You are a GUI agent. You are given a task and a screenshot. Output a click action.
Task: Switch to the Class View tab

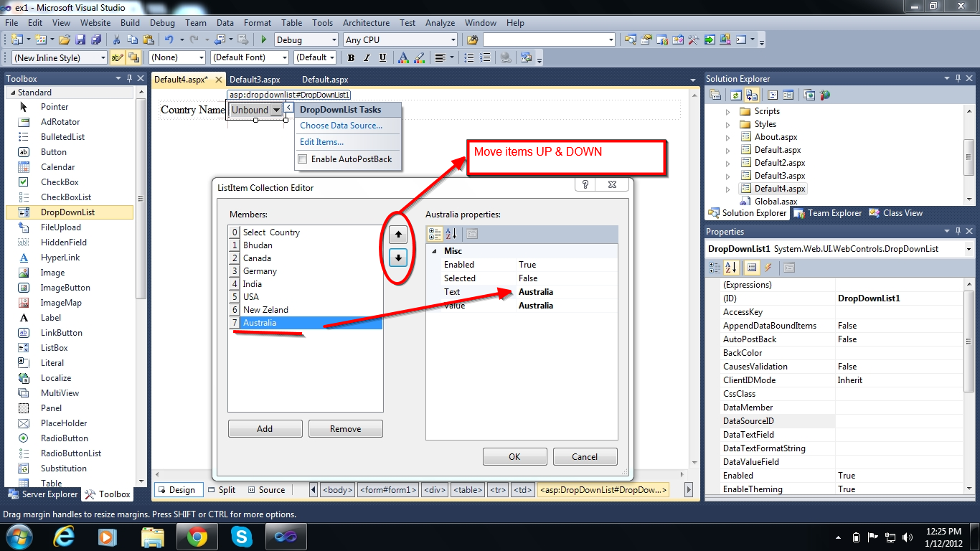point(896,213)
